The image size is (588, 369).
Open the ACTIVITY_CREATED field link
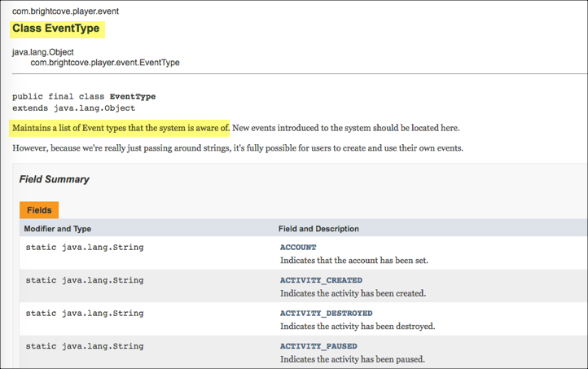point(320,280)
